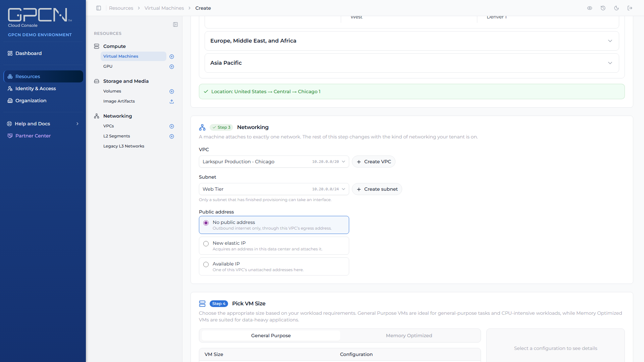This screenshot has width=644, height=362.
Task: Click the Networking step icon
Action: point(202,127)
